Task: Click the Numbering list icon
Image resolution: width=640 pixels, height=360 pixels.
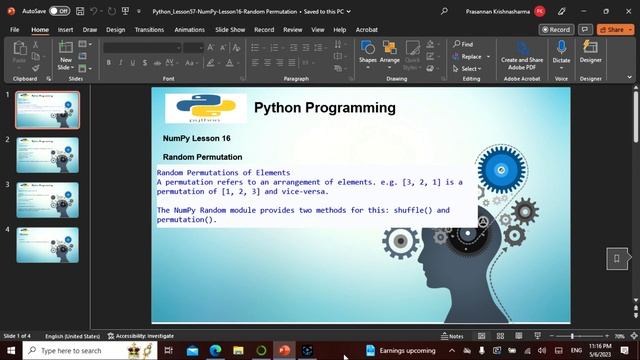Action: point(274,48)
